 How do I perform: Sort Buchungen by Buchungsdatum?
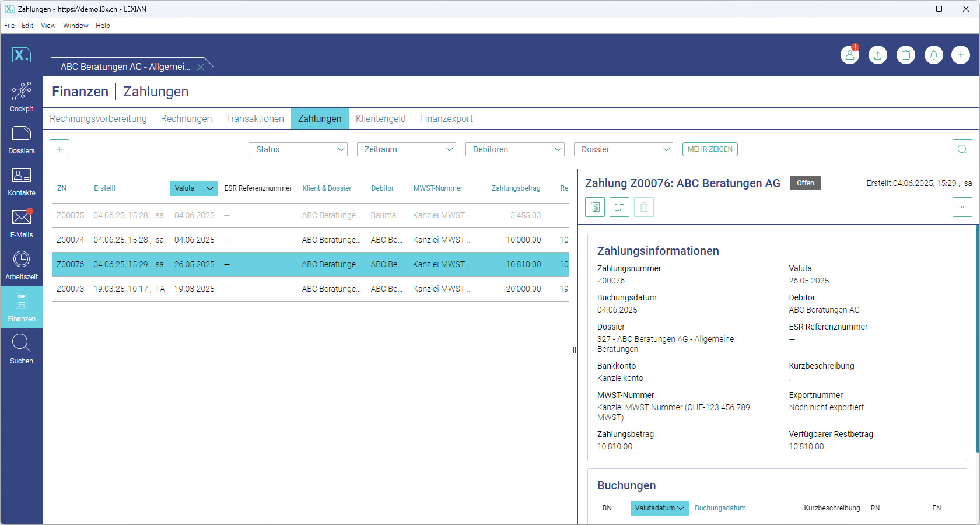pyautogui.click(x=720, y=508)
